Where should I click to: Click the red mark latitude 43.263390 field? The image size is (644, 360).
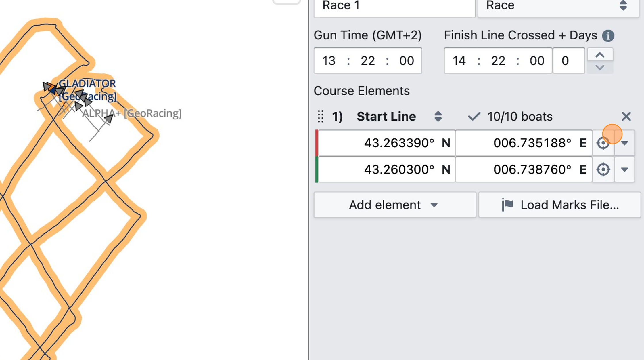(x=387, y=143)
